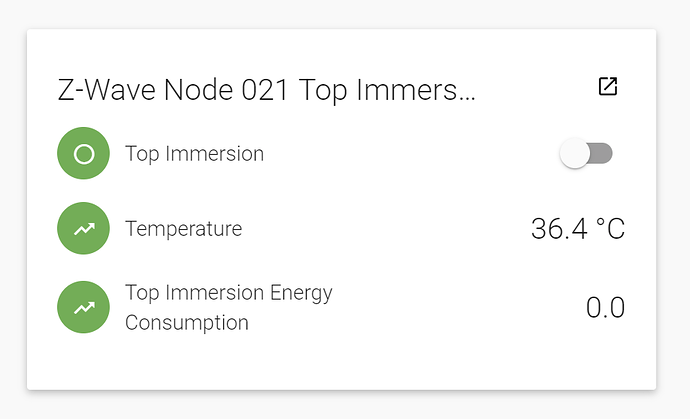Open the Z-Wave node card in new window
The height and width of the screenshot is (419, 690).
point(607,87)
